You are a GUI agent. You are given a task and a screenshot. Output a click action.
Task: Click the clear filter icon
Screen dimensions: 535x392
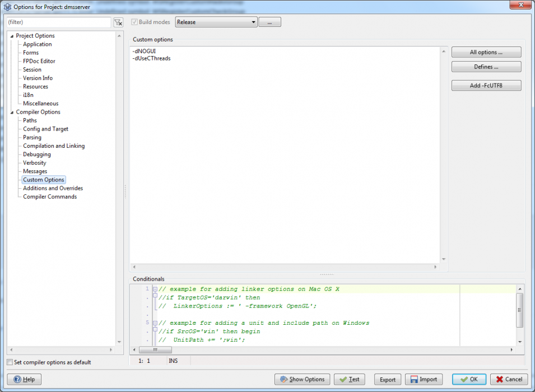pos(118,22)
